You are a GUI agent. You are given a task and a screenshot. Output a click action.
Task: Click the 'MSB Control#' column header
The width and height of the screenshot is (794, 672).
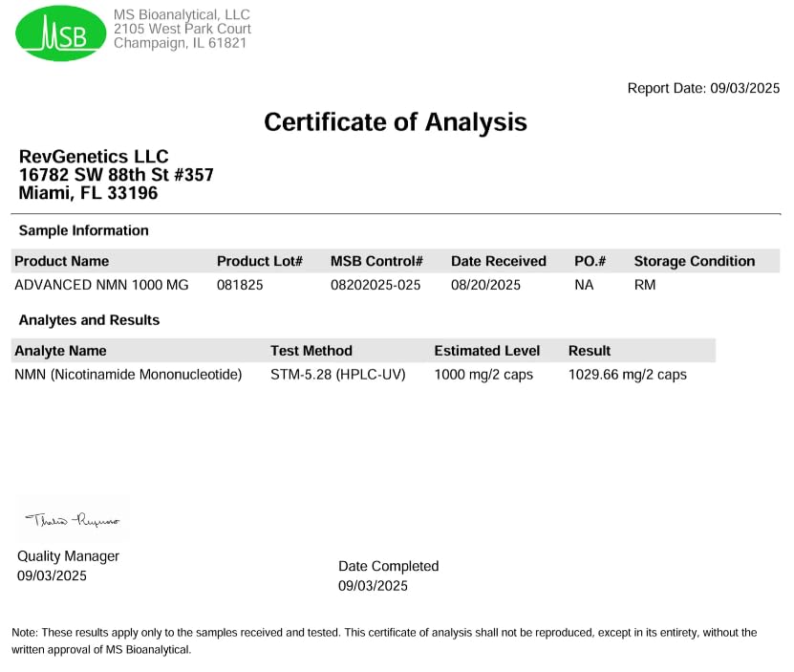click(376, 261)
